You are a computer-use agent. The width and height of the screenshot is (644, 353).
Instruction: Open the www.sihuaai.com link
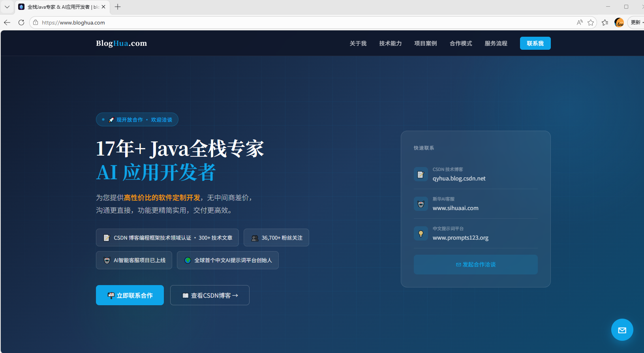(x=455, y=208)
